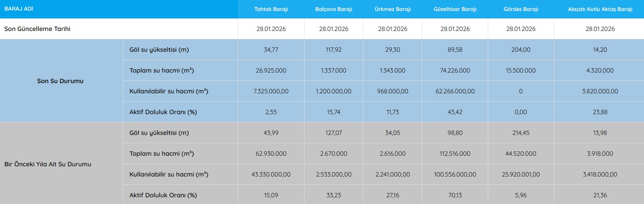This screenshot has width=644, height=204.
Task: Select the Gördes Barajı column header
Action: point(521,9)
